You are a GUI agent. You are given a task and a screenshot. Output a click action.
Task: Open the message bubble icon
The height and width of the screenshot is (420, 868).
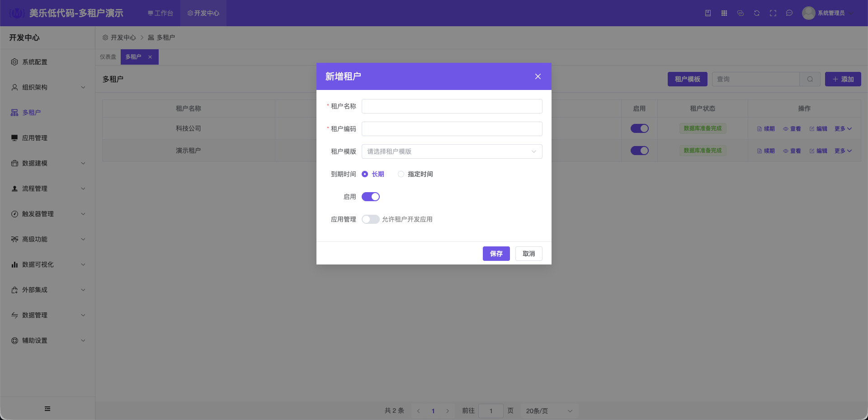click(789, 13)
